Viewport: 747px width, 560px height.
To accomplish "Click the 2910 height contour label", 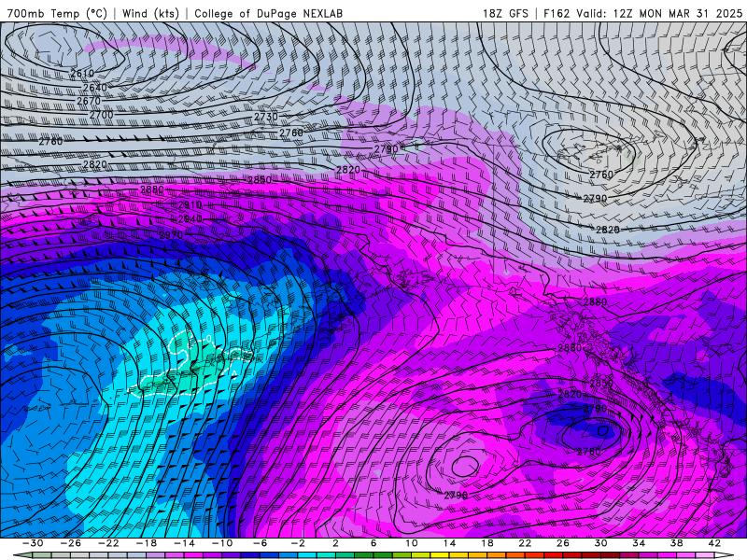I will 190,204.
